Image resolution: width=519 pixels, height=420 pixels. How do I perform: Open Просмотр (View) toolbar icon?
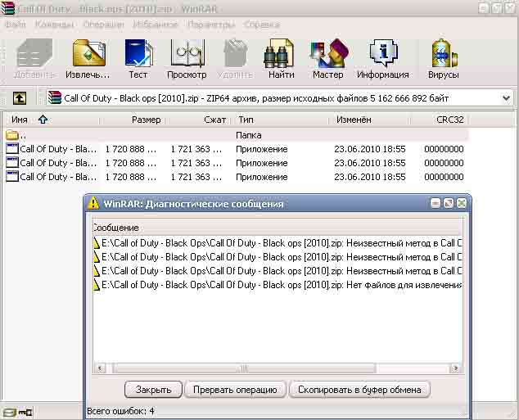point(187,53)
